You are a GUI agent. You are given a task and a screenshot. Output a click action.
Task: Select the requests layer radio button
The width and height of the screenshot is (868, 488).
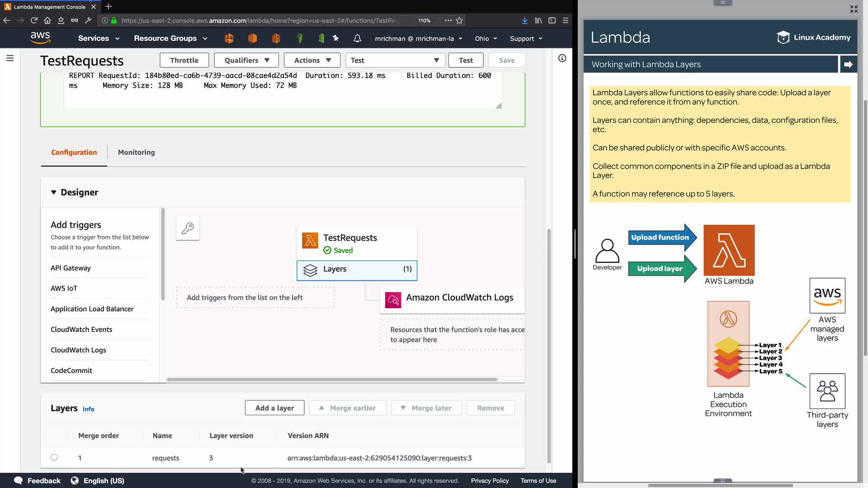click(x=54, y=457)
